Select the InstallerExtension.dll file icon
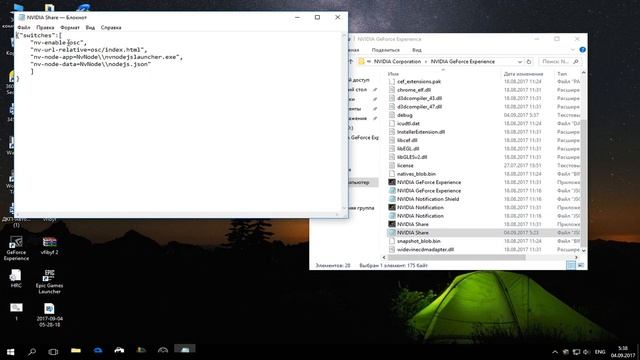 click(x=392, y=132)
